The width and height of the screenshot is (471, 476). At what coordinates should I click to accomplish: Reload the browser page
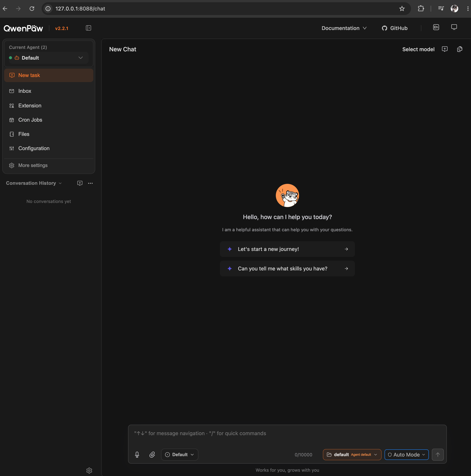[x=32, y=9]
